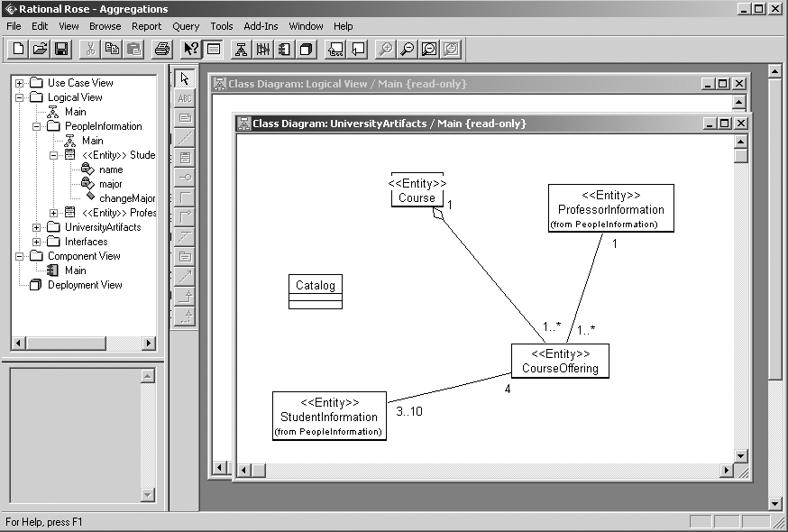Image resolution: width=788 pixels, height=532 pixels.
Task: Open the Browse menu
Action: pyautogui.click(x=105, y=26)
